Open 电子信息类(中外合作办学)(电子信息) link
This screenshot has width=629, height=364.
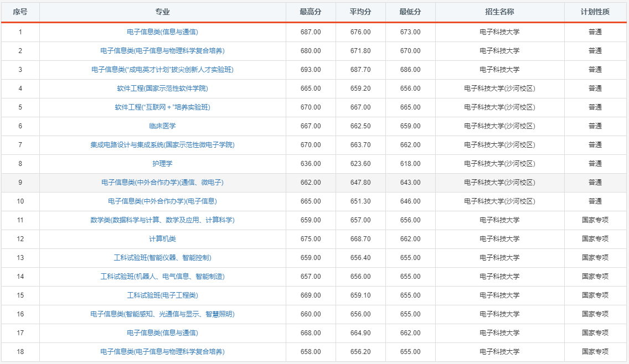pyautogui.click(x=162, y=202)
